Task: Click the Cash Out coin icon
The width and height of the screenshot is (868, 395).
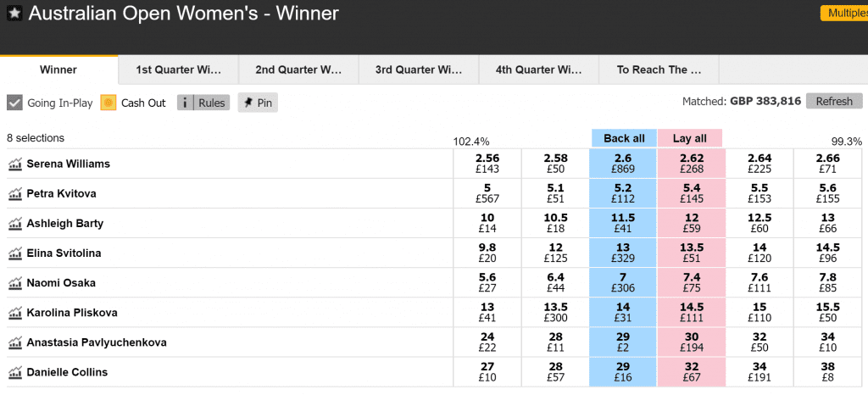Action: pyautogui.click(x=108, y=103)
